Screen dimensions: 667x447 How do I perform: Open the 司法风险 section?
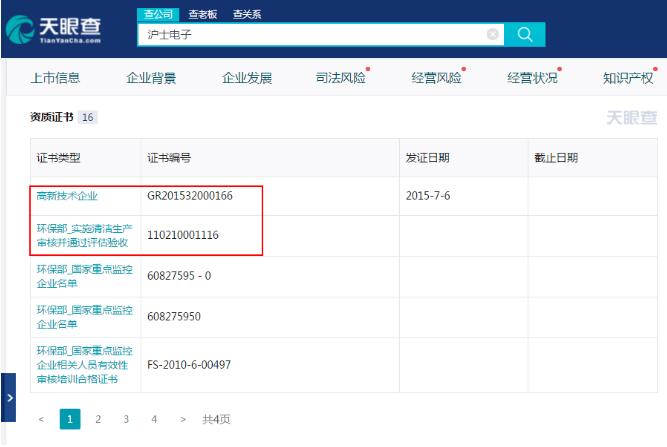point(341,78)
